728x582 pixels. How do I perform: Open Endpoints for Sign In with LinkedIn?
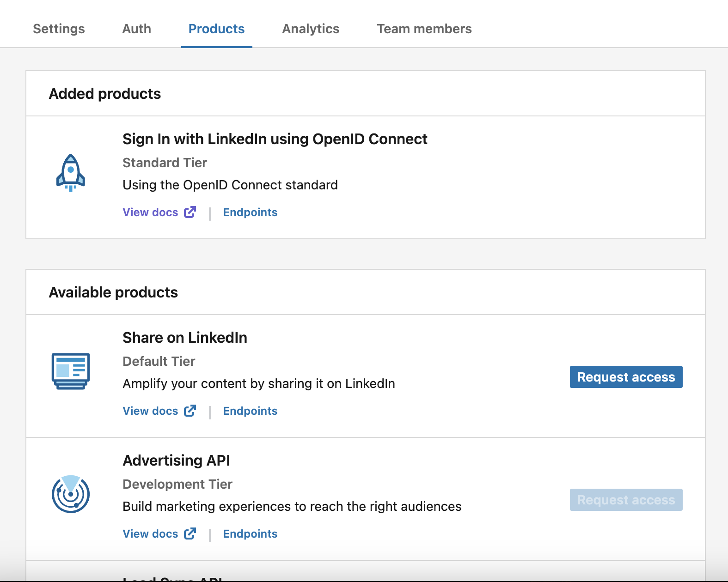250,212
